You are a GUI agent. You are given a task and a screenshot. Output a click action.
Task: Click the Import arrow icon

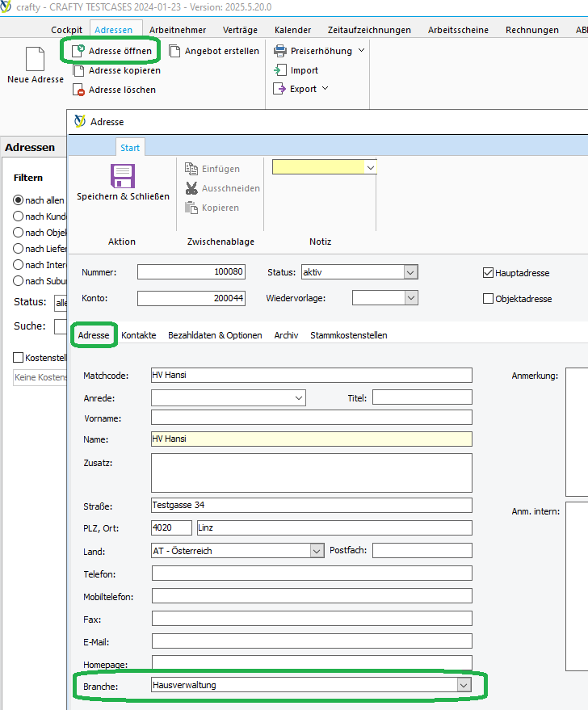[x=280, y=70]
